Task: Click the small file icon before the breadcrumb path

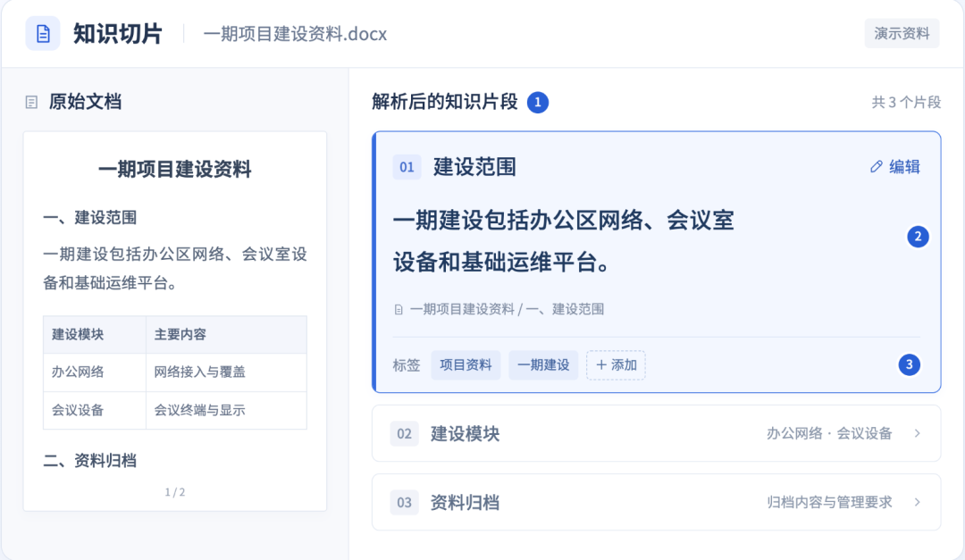Action: (399, 310)
